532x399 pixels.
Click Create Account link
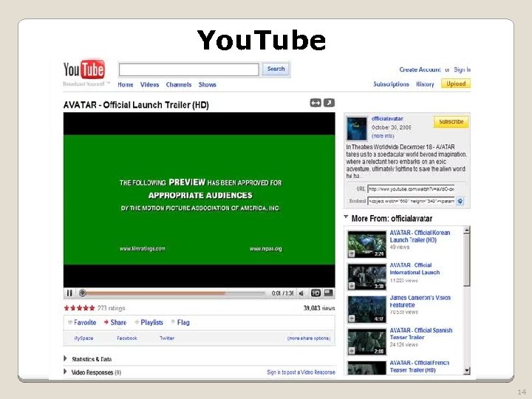pyautogui.click(x=420, y=69)
